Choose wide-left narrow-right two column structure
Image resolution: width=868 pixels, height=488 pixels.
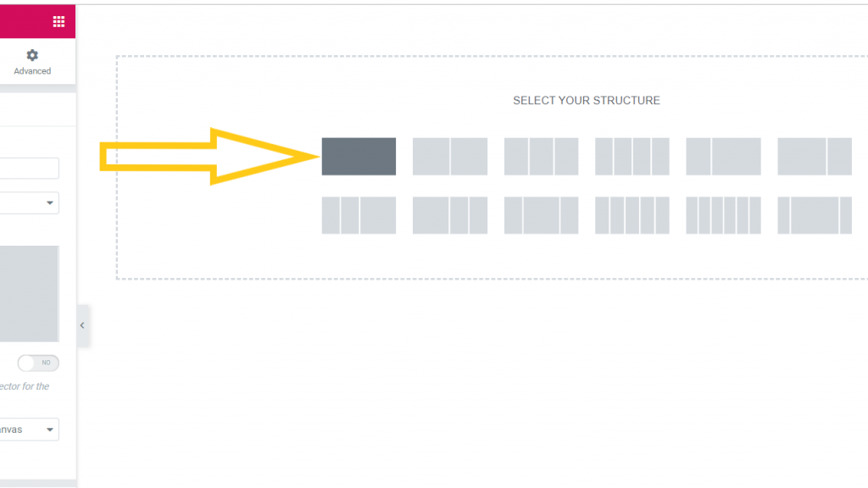pos(815,157)
